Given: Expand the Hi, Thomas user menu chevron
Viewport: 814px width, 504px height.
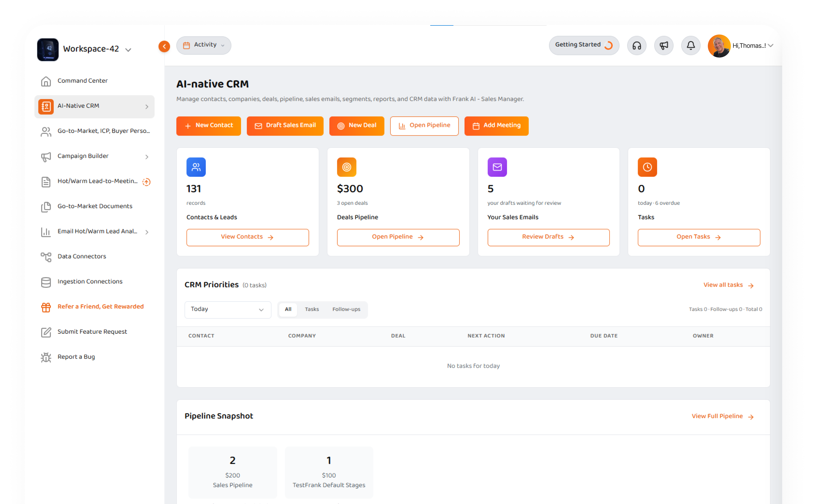Looking at the screenshot, I should pos(770,46).
